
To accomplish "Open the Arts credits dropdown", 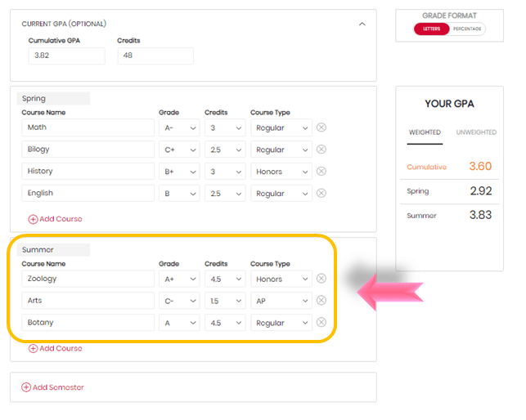I will (225, 301).
